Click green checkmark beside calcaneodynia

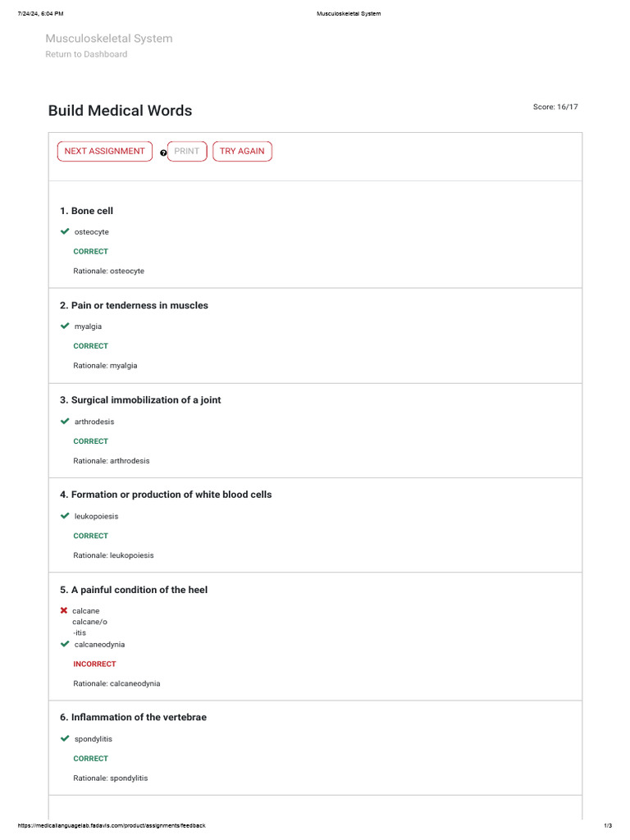tap(65, 644)
